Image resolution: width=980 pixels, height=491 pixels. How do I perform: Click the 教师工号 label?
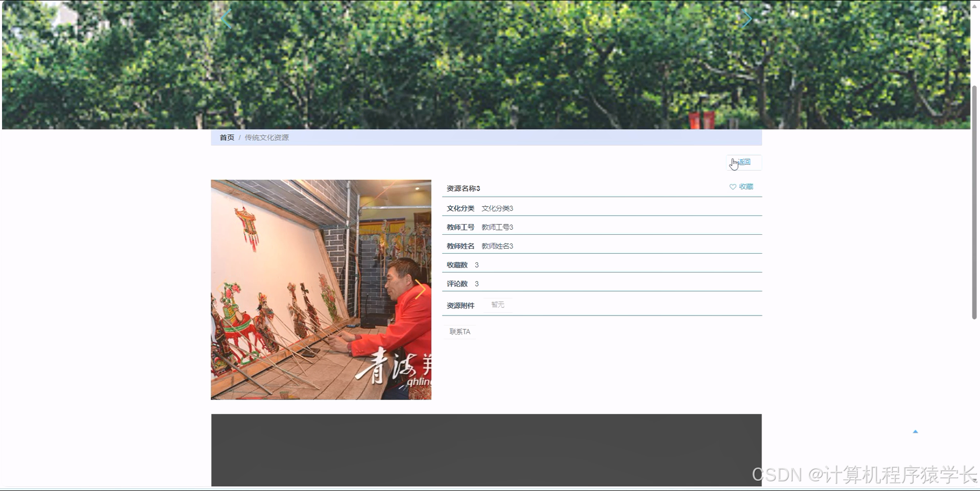point(460,227)
